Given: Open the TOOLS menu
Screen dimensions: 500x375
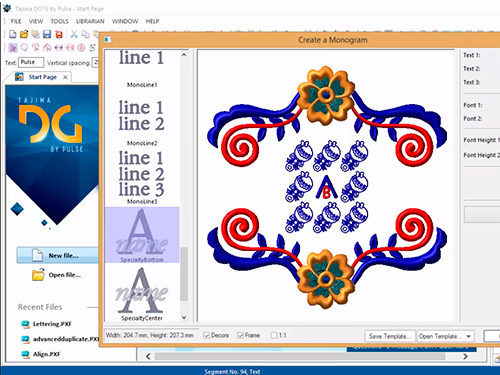Looking at the screenshot, I should [59, 21].
